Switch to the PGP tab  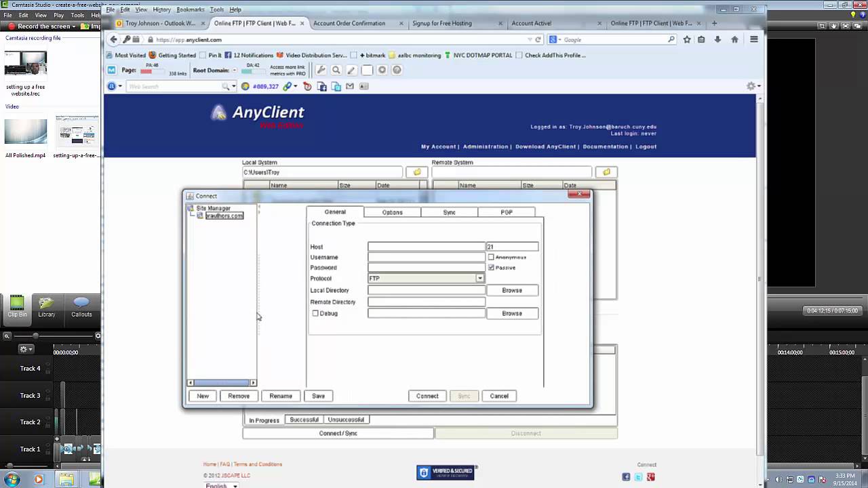[507, 212]
